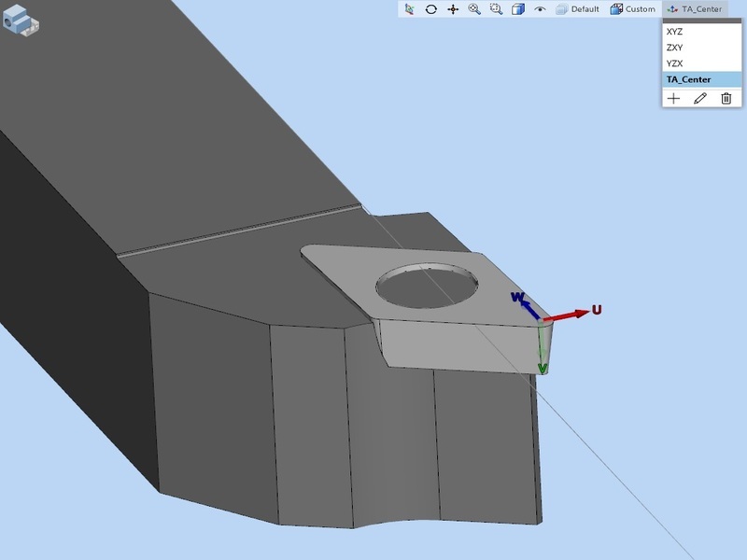Select the zoom window tool
This screenshot has height=560, width=747.
pos(496,9)
